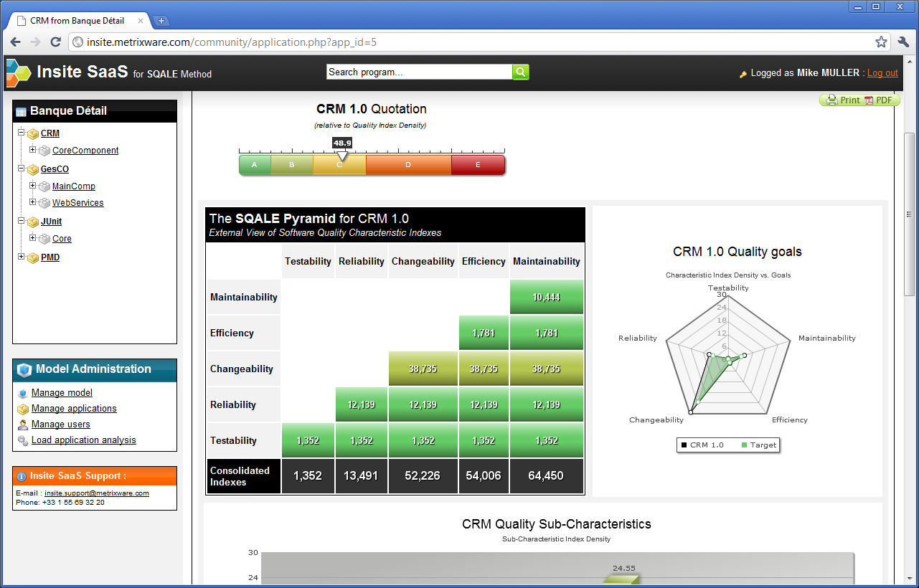The image size is (919, 588).
Task: Click the Load application analysis gears icon
Action: click(x=23, y=440)
